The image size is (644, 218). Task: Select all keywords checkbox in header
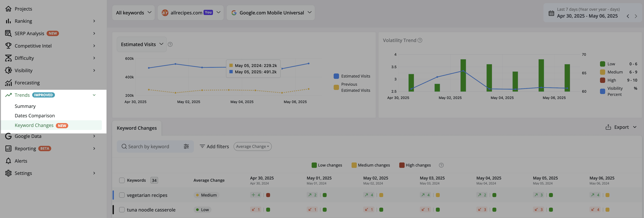point(122,180)
